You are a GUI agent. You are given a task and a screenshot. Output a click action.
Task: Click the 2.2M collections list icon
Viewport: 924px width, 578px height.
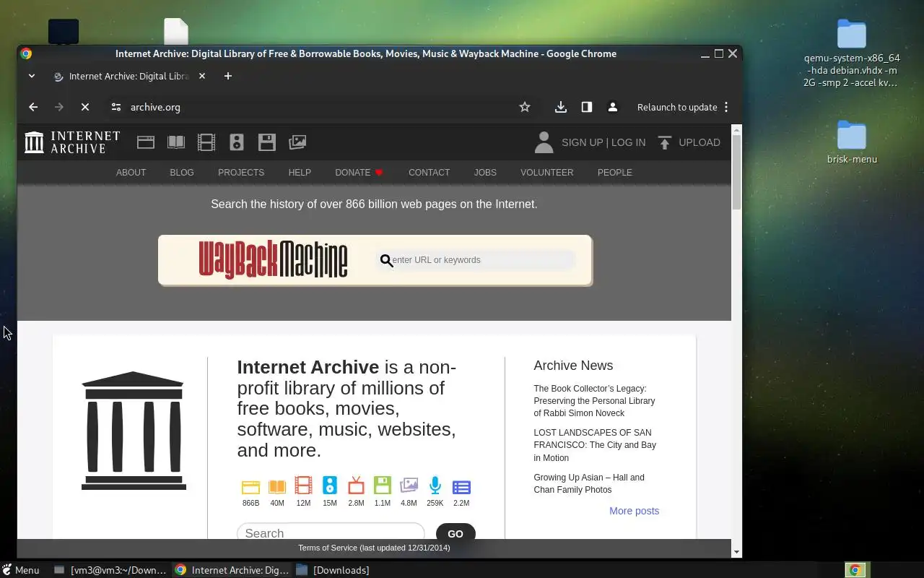(461, 487)
